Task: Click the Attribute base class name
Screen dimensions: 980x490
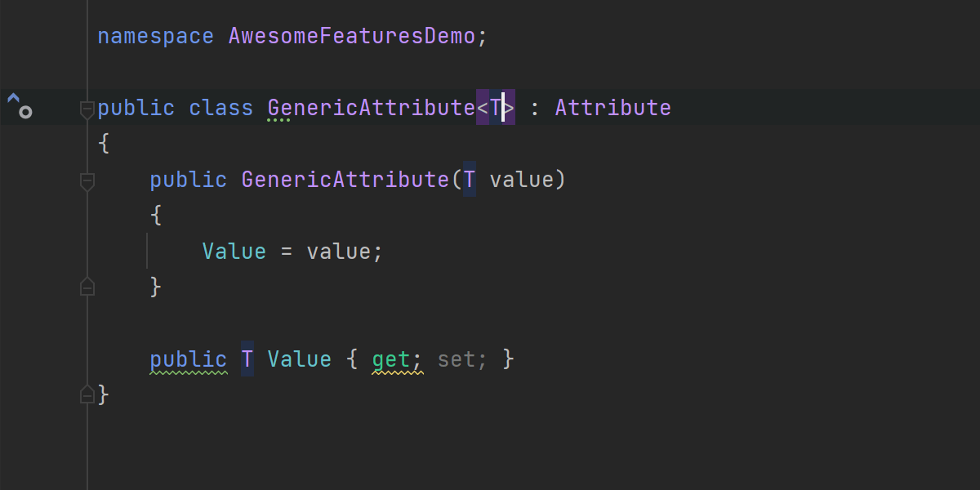Action: (612, 108)
